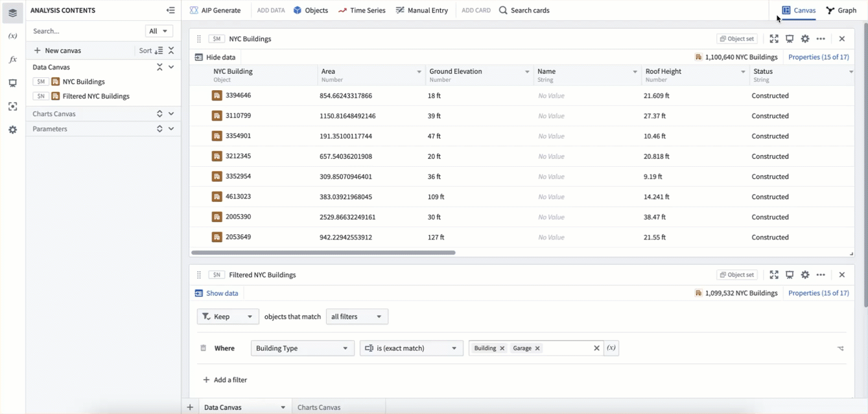Open the settings gear in left sidebar

coord(12,130)
